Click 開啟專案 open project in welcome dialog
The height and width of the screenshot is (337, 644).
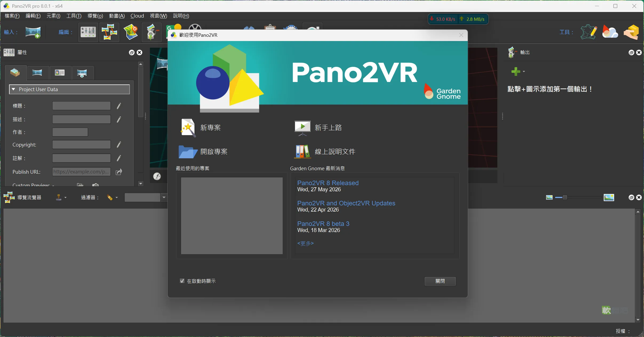coord(203,152)
